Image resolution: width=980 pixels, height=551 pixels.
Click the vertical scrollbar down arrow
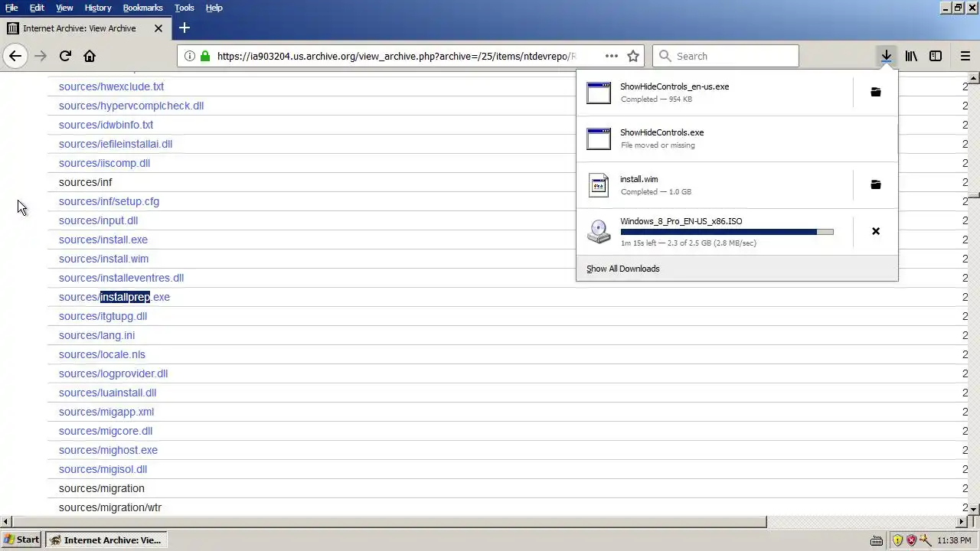(x=974, y=509)
